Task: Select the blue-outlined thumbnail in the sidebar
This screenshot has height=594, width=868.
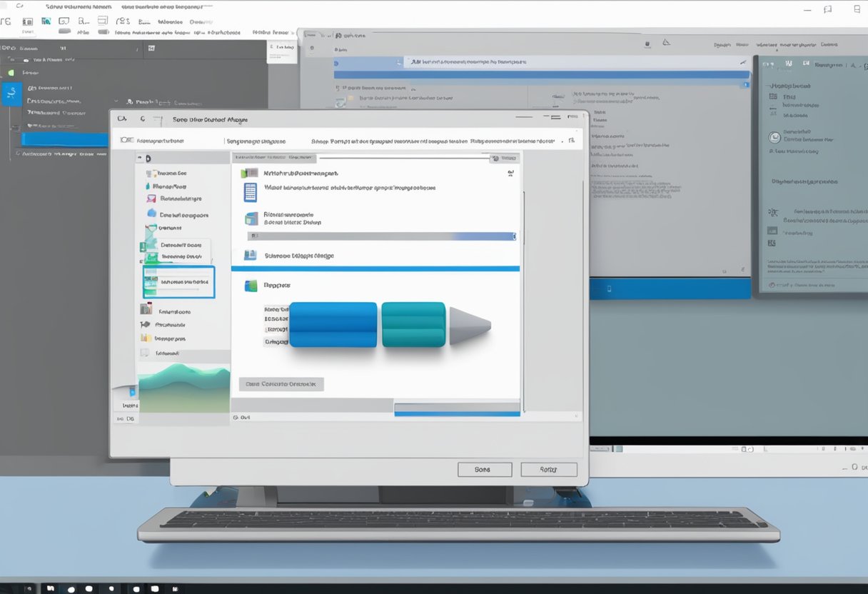Action: (178, 281)
